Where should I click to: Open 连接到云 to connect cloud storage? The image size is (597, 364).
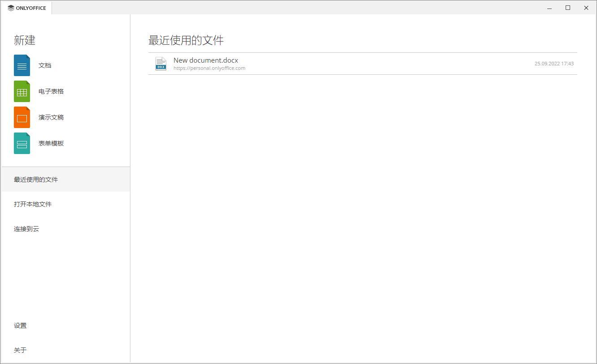click(x=26, y=228)
